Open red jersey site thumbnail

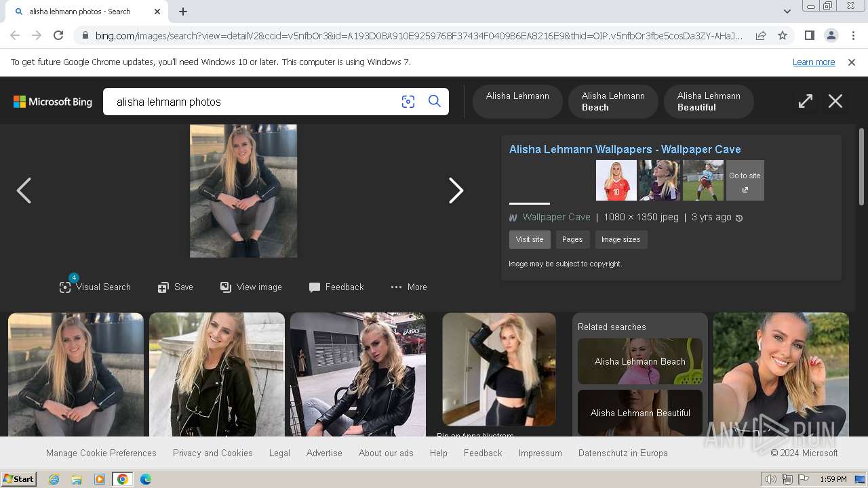click(x=616, y=180)
